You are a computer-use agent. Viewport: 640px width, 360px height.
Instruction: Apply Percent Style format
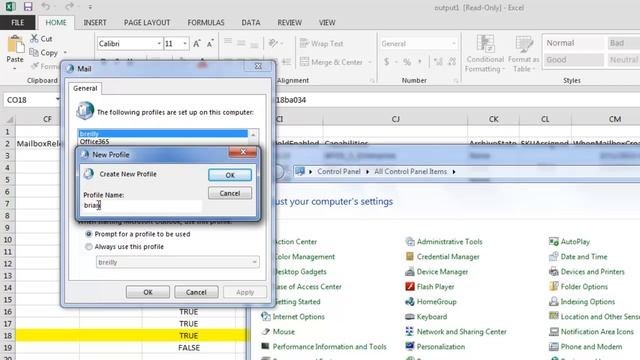[407, 62]
